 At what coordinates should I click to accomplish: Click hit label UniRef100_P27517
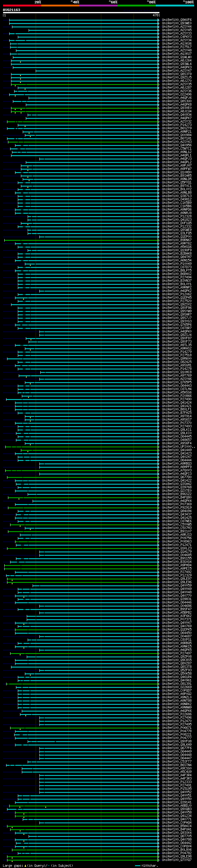pos(177,47)
